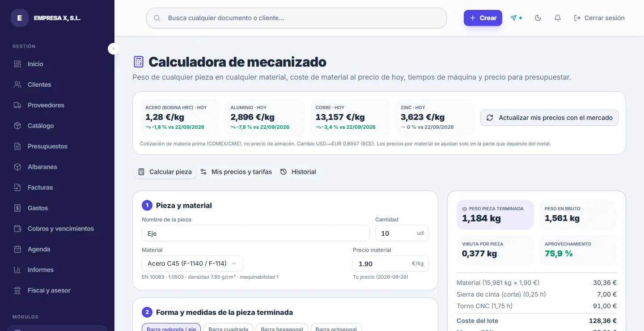Focus the document and client search box
This screenshot has width=644, height=331.
pyautogui.click(x=297, y=18)
